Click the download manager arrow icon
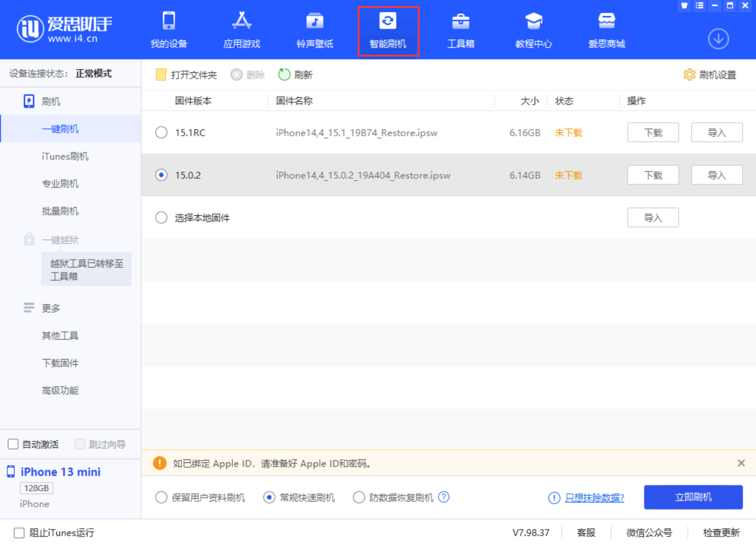Viewport: 756px width, 545px height. coord(718,39)
